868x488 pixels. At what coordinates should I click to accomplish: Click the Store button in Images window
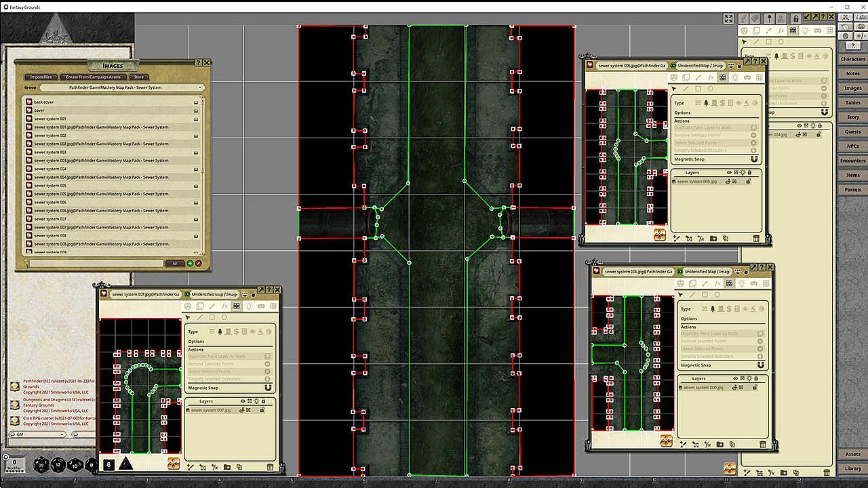pos(138,77)
